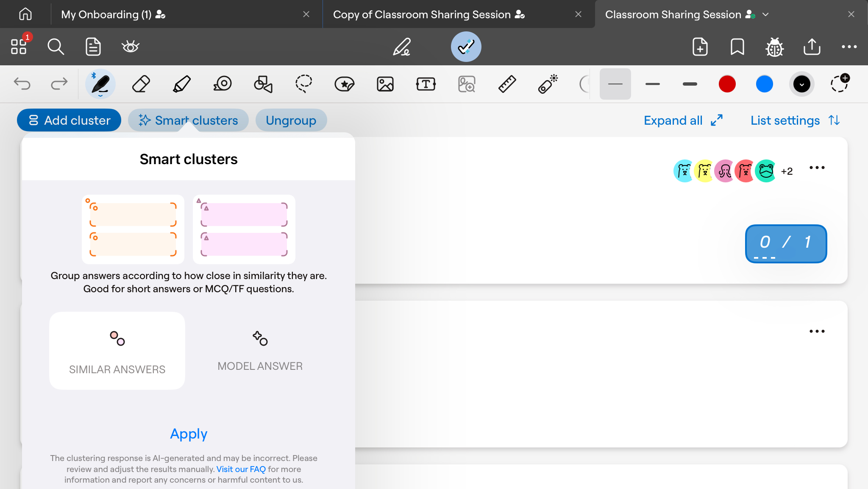The height and width of the screenshot is (489, 868).
Task: Toggle the eye visibility icon
Action: 130,47
